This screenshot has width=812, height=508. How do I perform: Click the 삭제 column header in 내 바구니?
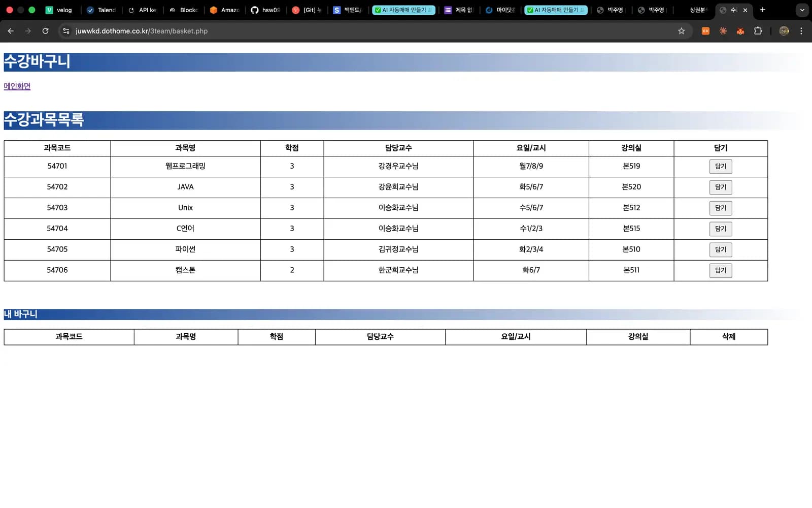[x=729, y=337]
